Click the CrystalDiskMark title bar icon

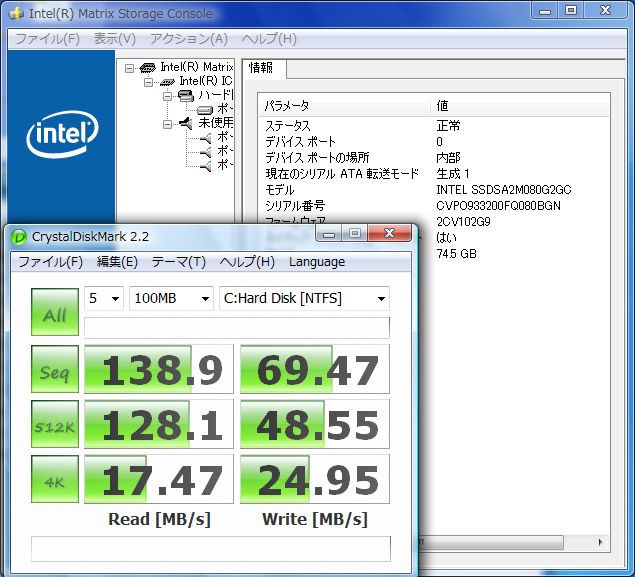coord(19,237)
